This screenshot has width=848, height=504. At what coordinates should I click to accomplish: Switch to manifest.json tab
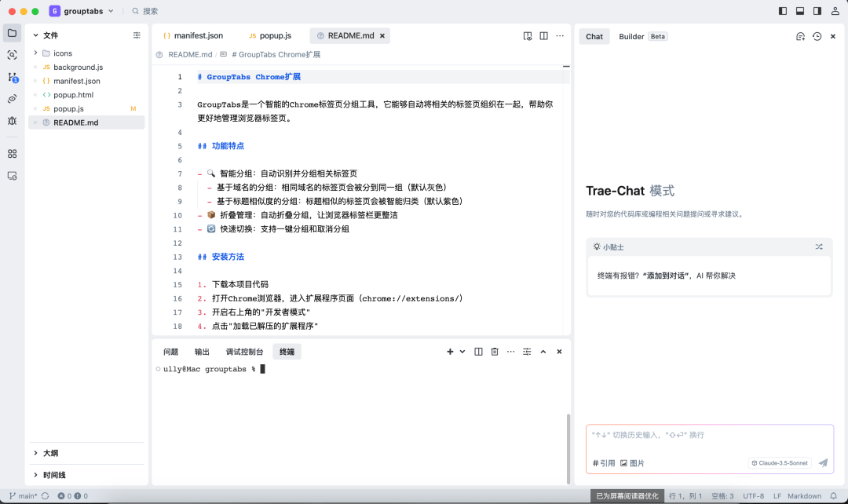[193, 35]
